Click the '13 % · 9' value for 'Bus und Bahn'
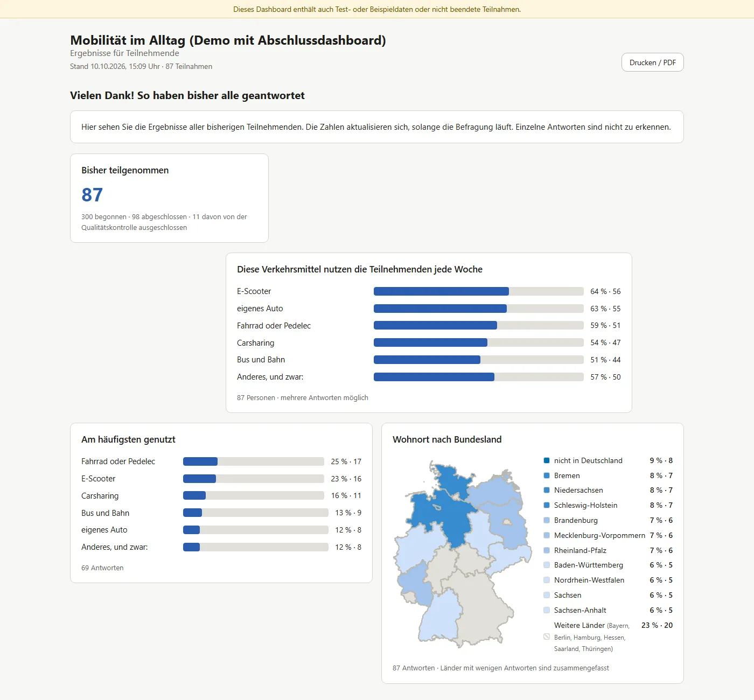Image resolution: width=754 pixels, height=700 pixels. 348,513
